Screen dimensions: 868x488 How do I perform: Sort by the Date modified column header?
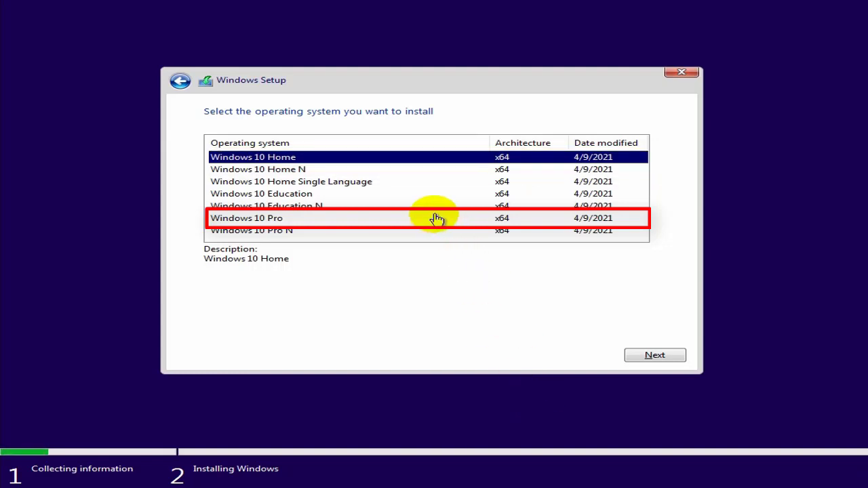[x=606, y=142]
